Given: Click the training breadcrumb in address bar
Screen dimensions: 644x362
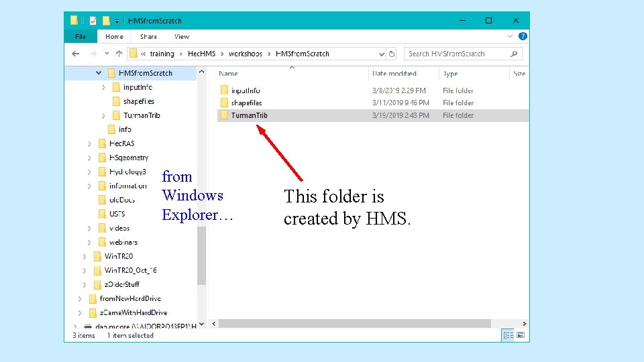Looking at the screenshot, I should pyautogui.click(x=162, y=54).
